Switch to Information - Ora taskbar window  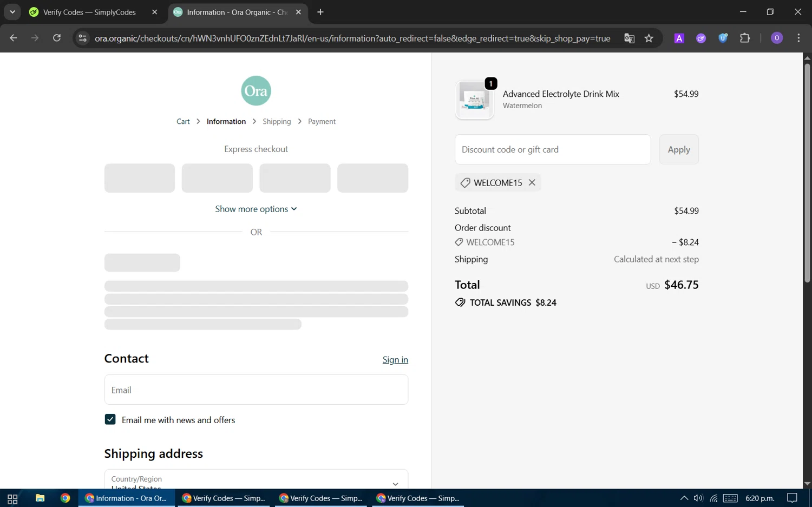127,498
